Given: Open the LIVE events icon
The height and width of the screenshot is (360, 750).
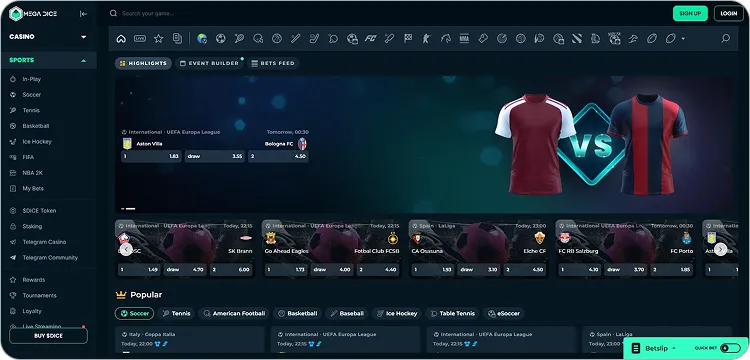Looking at the screenshot, I should tap(140, 39).
